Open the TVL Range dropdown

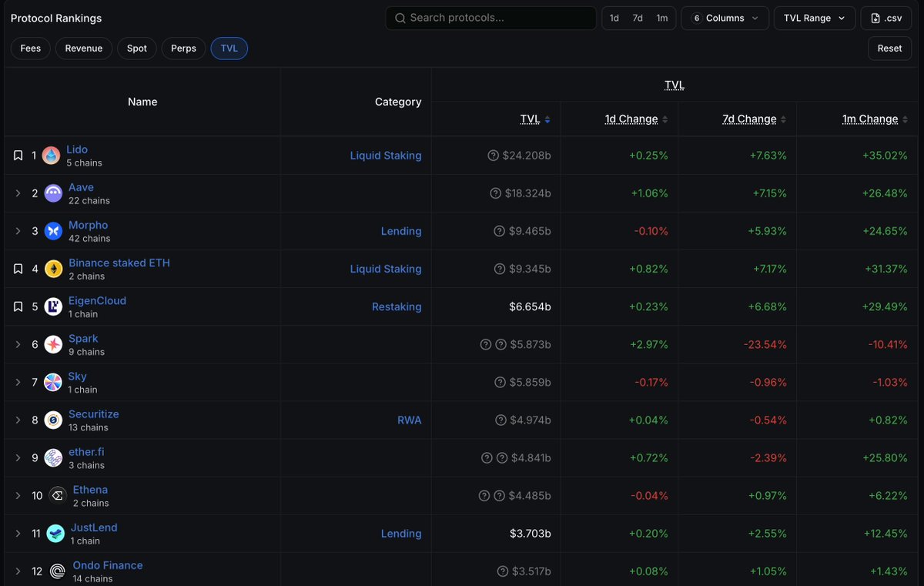(815, 18)
